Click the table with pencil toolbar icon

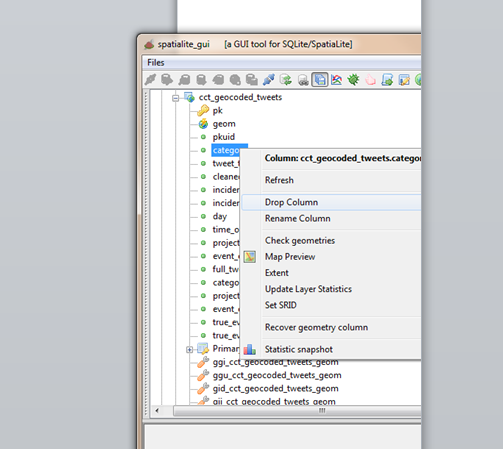click(404, 80)
